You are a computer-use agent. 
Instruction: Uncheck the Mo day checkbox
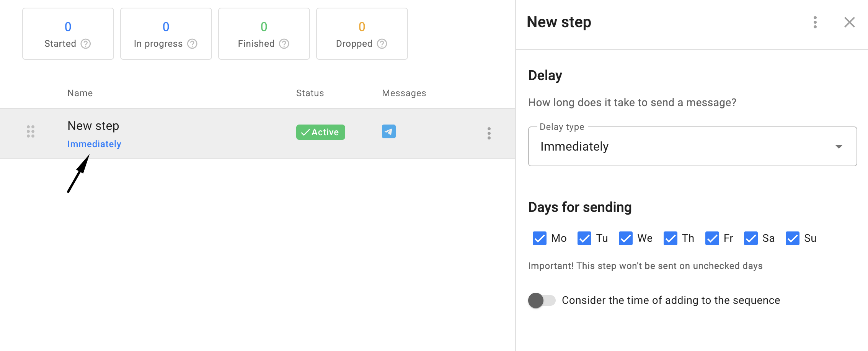point(539,238)
